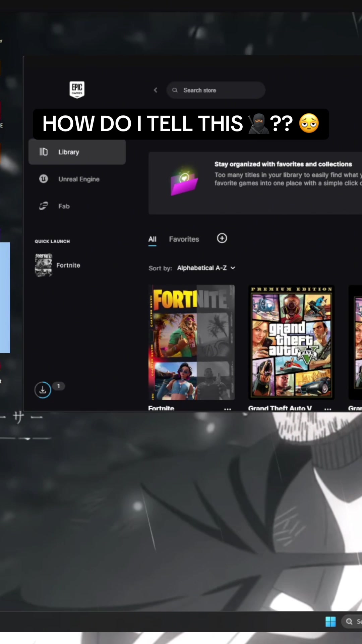362x644 pixels.
Task: Click the Library shelf icon
Action: [x=44, y=152]
